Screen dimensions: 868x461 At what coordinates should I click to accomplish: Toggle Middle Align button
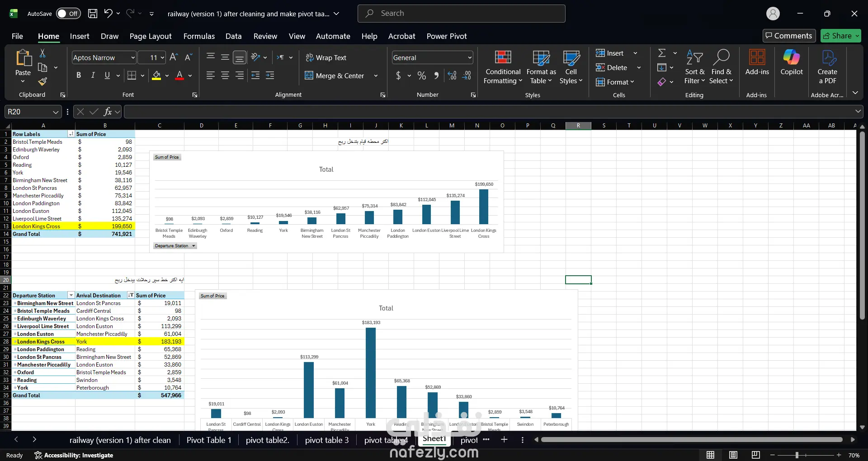(x=225, y=57)
